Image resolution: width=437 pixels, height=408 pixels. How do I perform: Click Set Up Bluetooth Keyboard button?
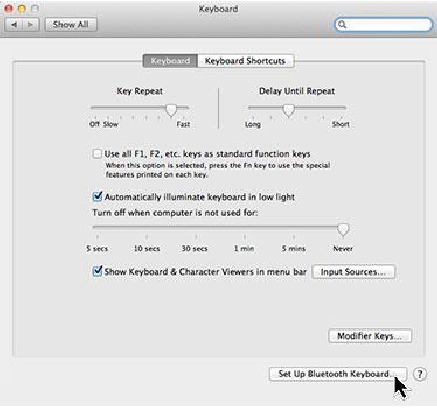click(337, 374)
